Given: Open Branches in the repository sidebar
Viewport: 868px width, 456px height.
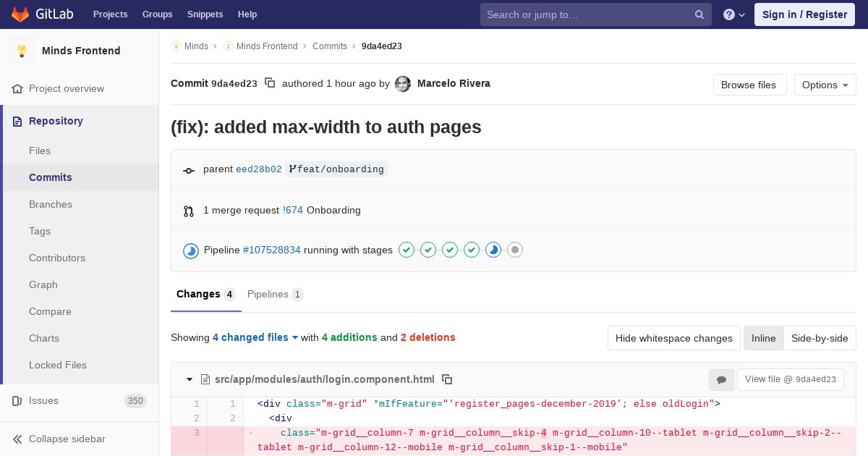Looking at the screenshot, I should click(x=51, y=204).
